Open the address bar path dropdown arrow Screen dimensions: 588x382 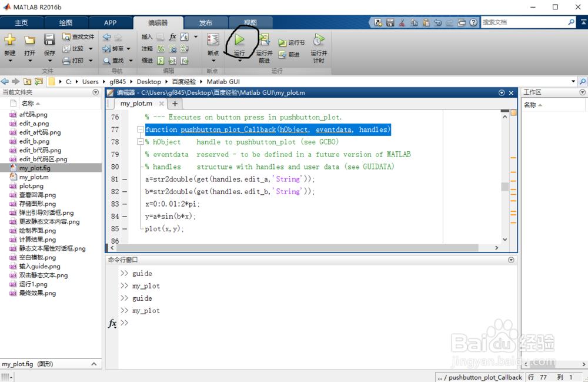573,81
